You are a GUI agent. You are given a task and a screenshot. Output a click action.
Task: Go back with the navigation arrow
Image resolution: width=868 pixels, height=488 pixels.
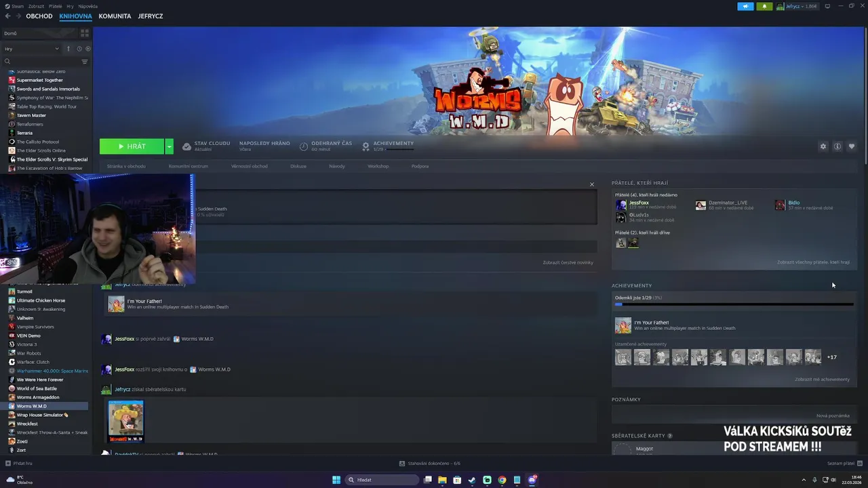tap(7, 16)
